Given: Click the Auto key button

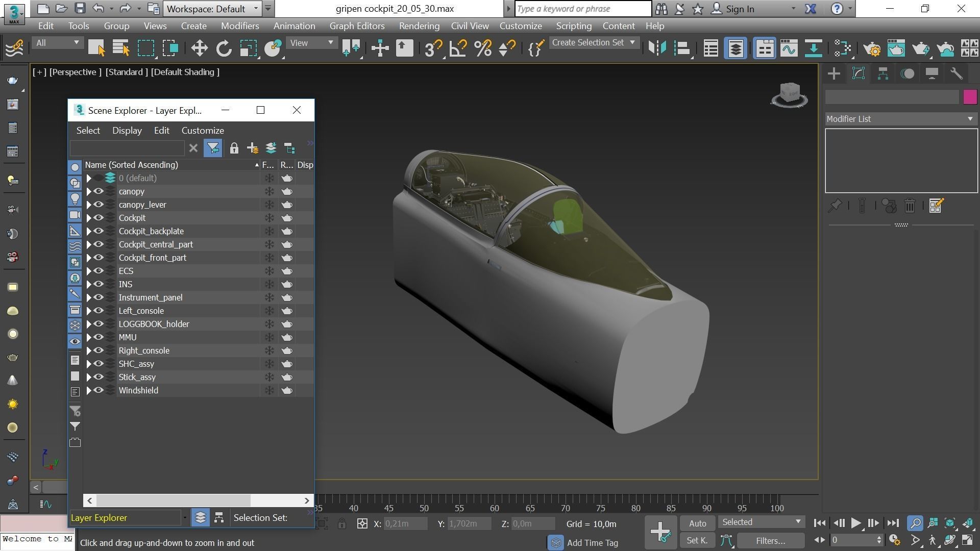Looking at the screenshot, I should (x=697, y=523).
